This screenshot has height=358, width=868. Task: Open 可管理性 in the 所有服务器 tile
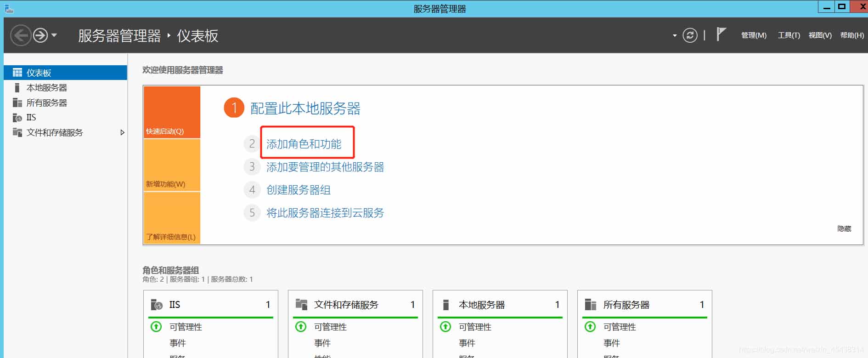620,327
